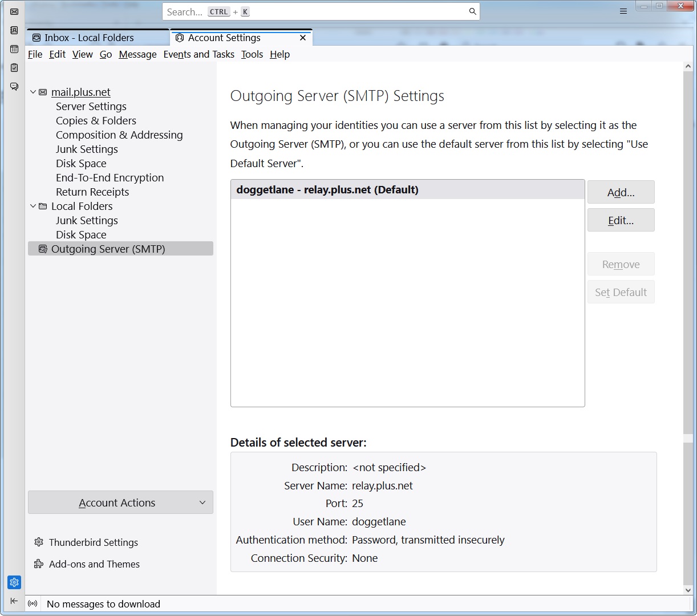
Task: Open the Tools menu
Action: pos(252,54)
